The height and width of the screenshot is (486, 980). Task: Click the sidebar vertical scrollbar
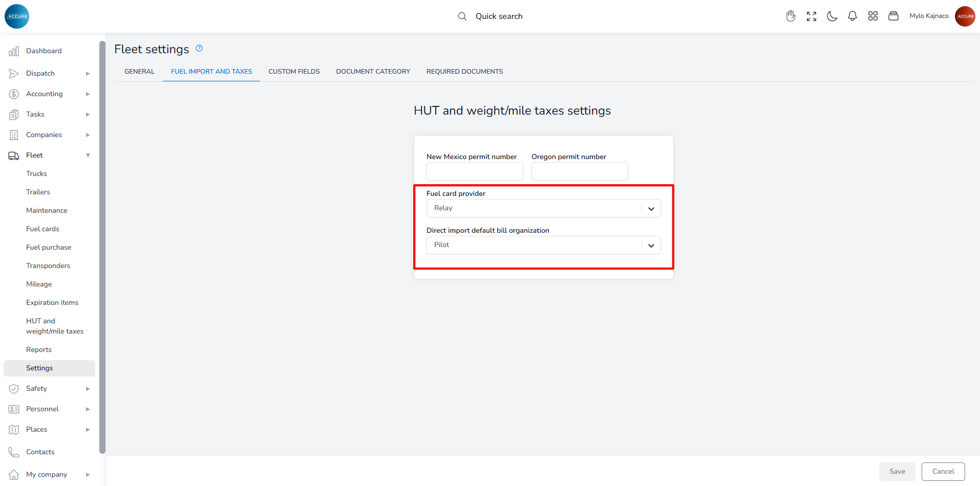click(102, 246)
